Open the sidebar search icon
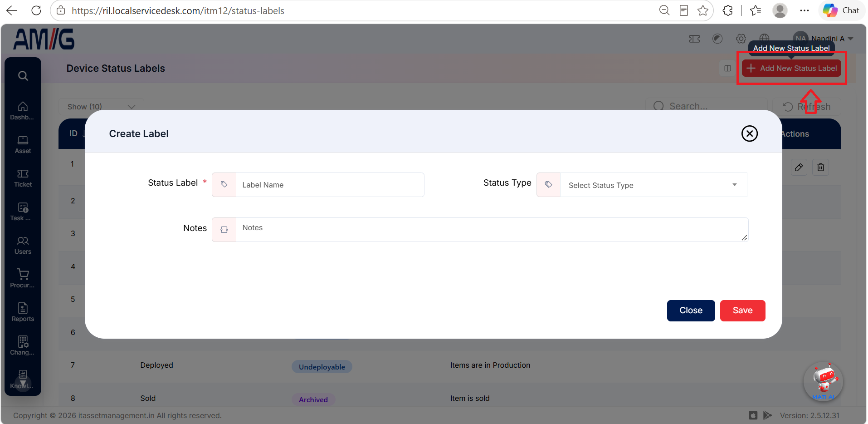The height and width of the screenshot is (424, 868). pyautogui.click(x=23, y=76)
